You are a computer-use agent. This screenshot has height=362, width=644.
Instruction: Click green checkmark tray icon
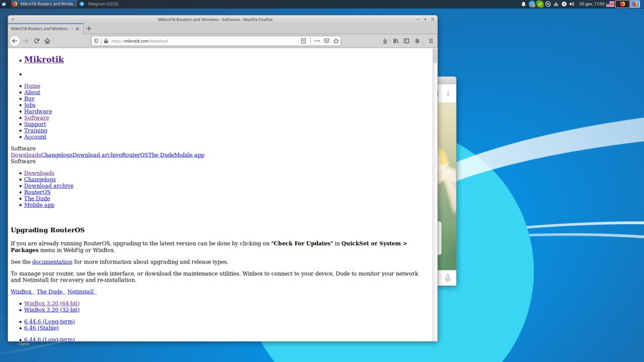[540, 4]
